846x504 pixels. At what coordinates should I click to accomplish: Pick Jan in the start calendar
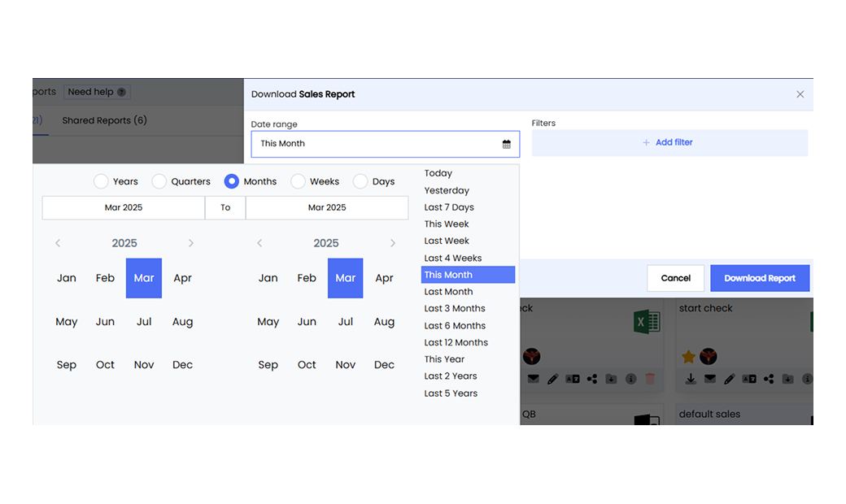coord(67,278)
